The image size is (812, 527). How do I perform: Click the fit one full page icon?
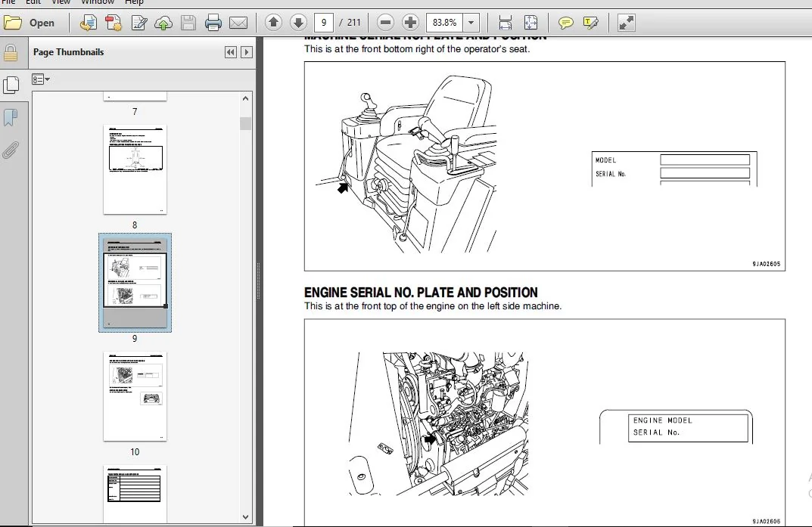530,23
